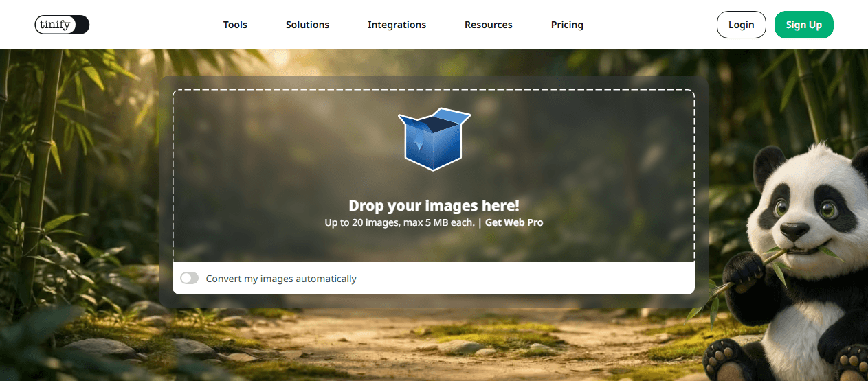Click the blue box upload icon
Screen dimensions: 868x383
434,139
